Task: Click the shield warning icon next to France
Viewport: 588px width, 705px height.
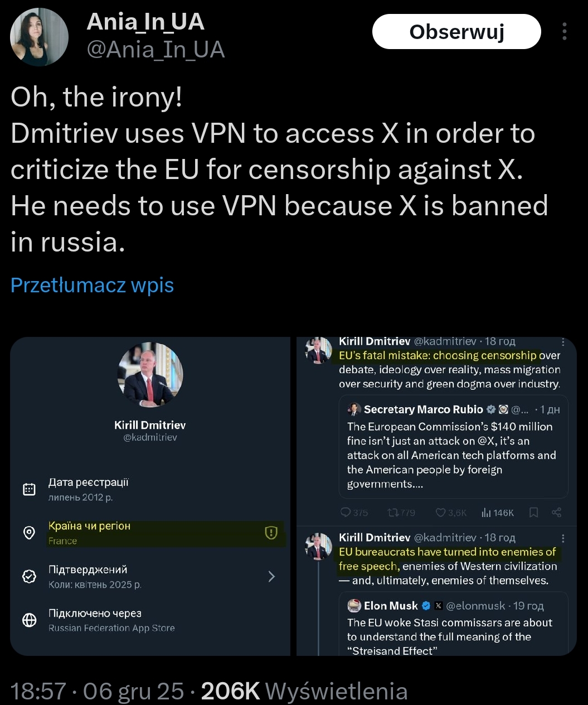Action: tap(271, 533)
